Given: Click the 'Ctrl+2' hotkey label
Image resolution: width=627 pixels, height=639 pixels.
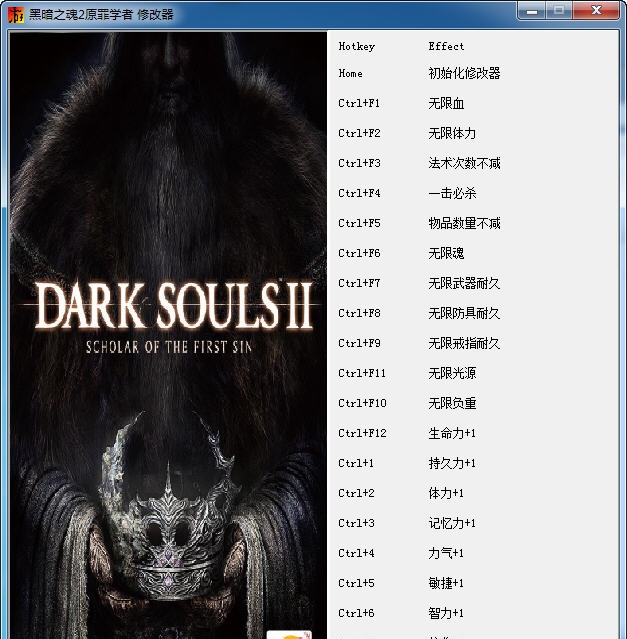Looking at the screenshot, I should pos(356,493).
